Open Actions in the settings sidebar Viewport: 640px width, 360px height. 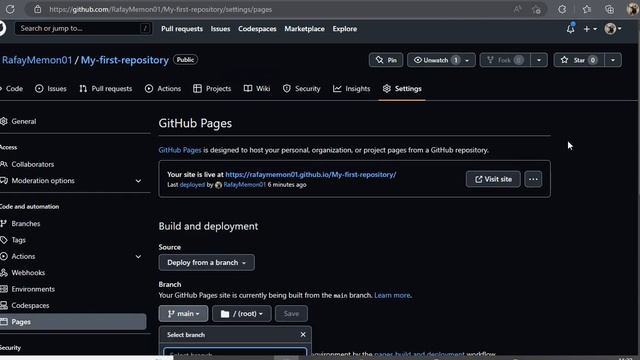[23, 256]
